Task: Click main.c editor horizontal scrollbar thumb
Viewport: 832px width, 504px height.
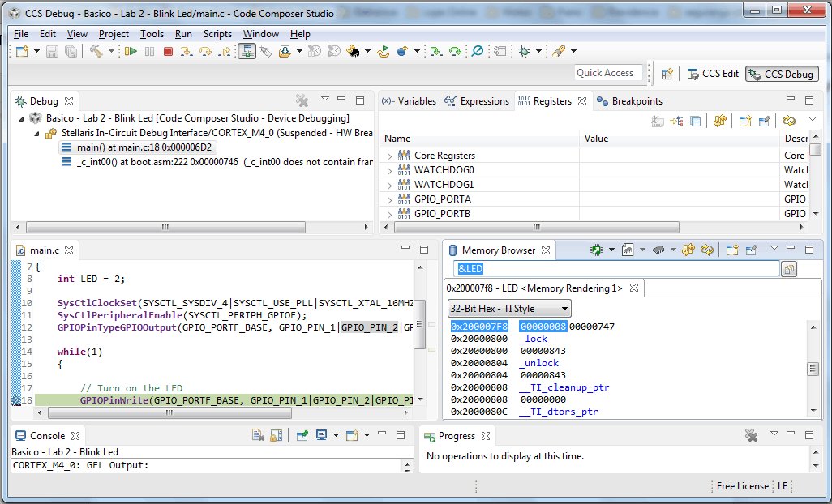Action: coord(169,412)
